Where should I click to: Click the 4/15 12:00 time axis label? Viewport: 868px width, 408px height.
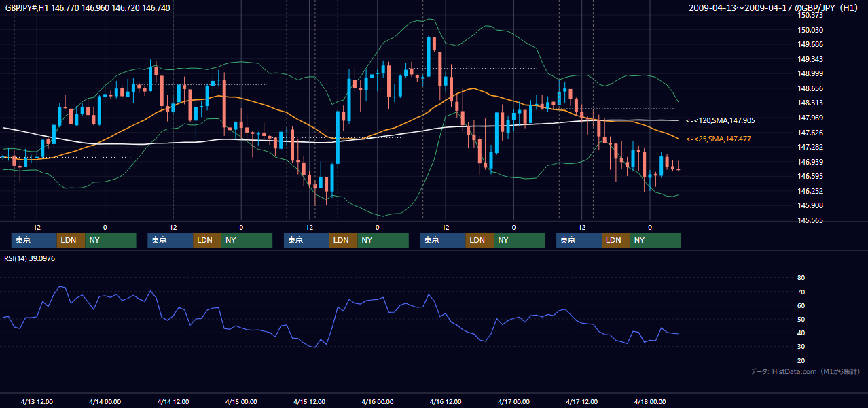tap(309, 402)
